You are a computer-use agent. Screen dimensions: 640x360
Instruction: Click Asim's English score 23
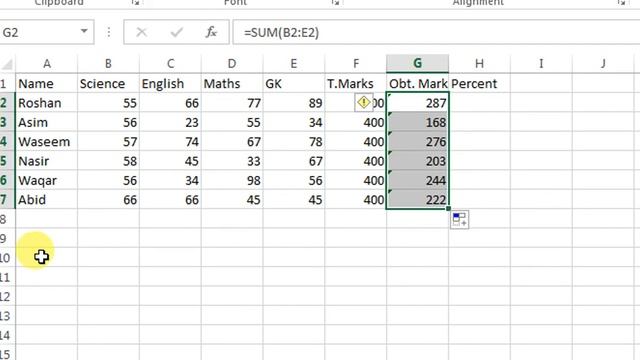[170, 122]
